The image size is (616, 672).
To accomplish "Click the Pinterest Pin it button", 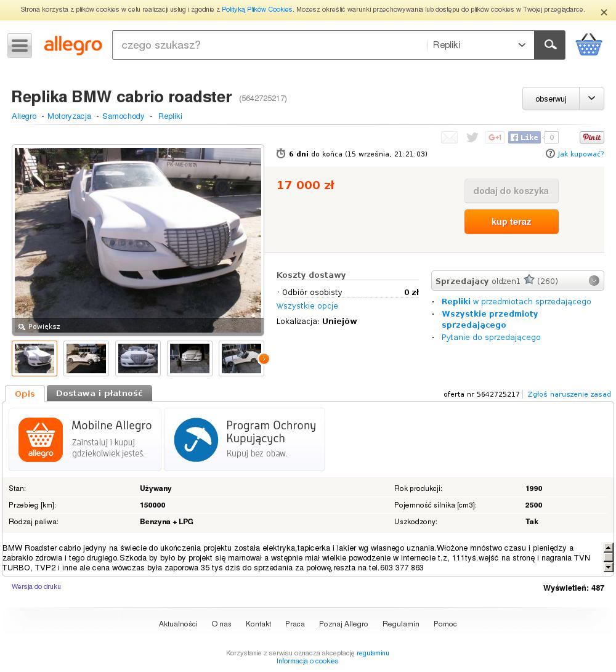I will point(591,137).
